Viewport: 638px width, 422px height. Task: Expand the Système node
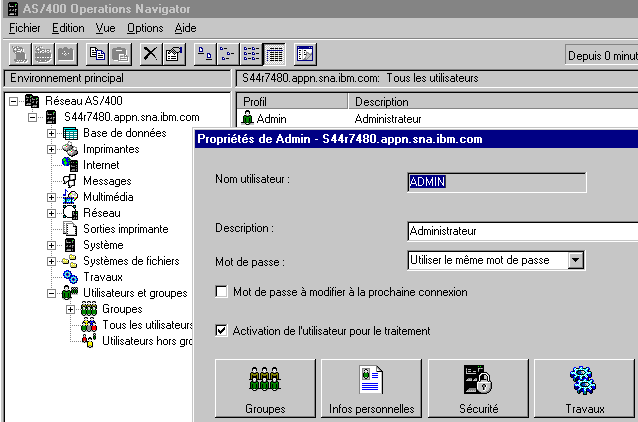pos(51,245)
